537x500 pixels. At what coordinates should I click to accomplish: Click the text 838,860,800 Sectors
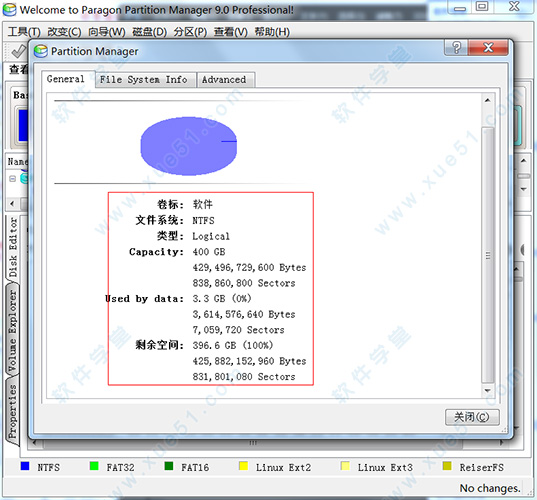(244, 283)
